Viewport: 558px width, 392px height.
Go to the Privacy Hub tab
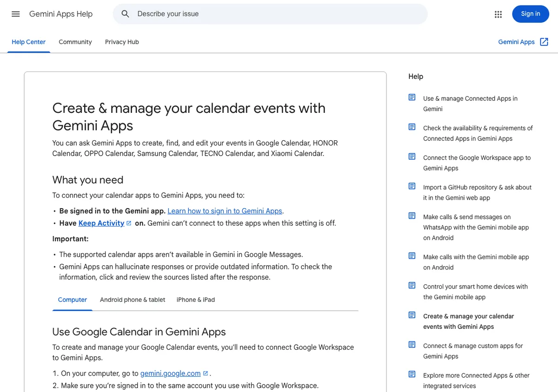click(122, 42)
